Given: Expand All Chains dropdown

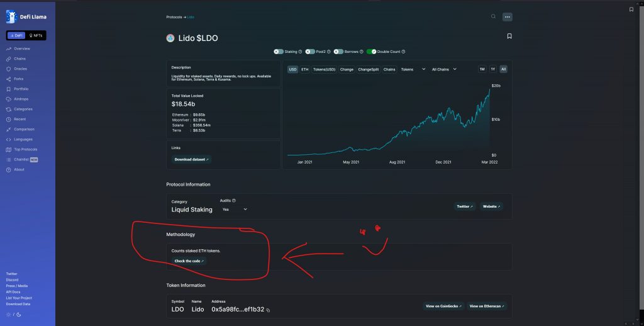Looking at the screenshot, I should tap(444, 69).
